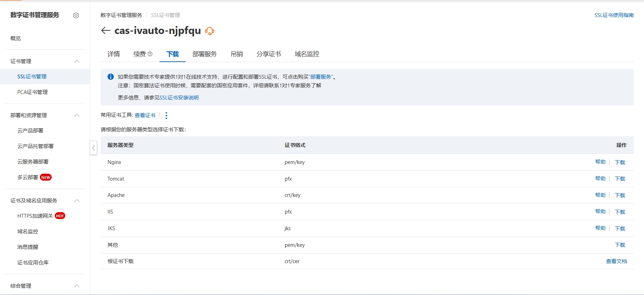Collapse the sidebar with the chevron handle
This screenshot has width=644, height=295.
coord(94,148)
